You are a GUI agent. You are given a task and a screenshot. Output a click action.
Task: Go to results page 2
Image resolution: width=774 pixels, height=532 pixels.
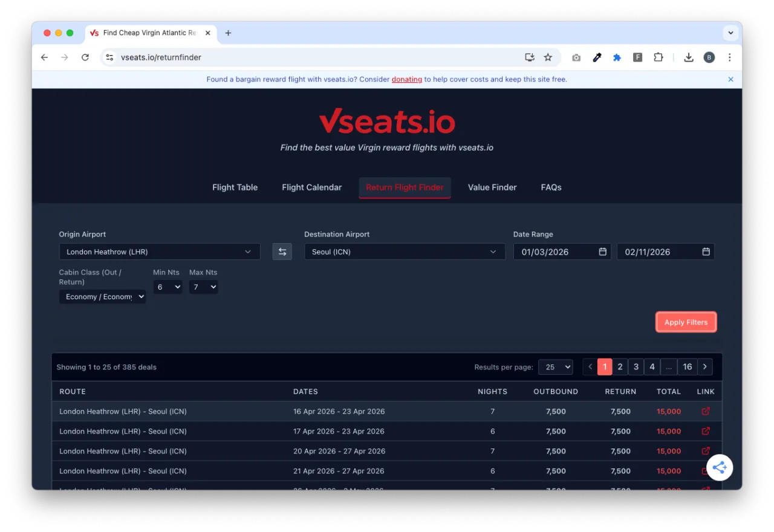click(620, 367)
